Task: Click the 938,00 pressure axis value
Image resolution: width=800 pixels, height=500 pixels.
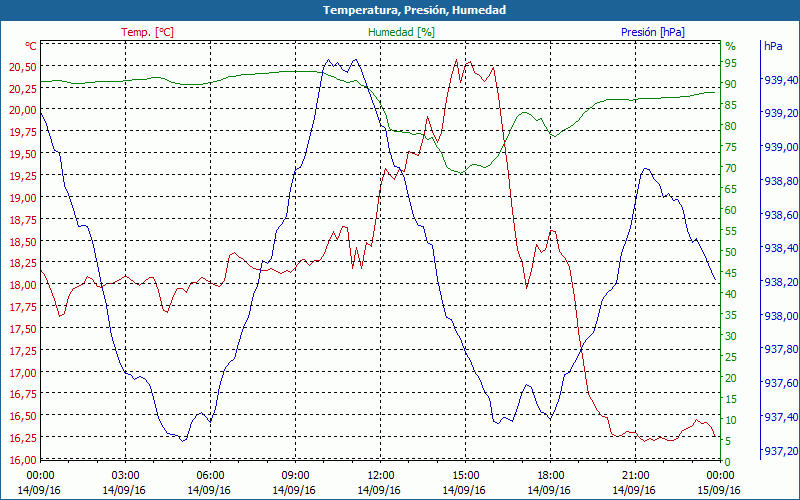Action: [x=779, y=316]
